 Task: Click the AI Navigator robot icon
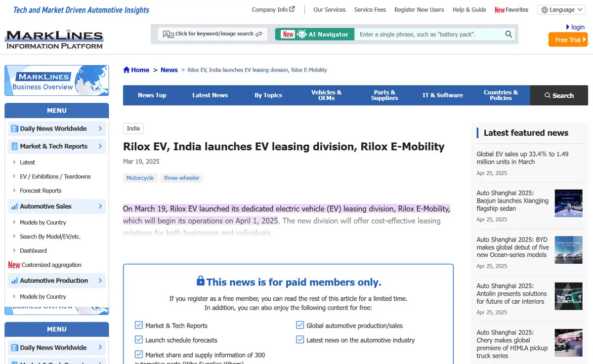click(301, 34)
